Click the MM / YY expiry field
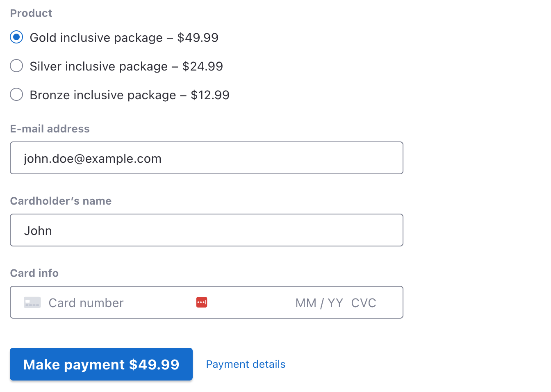 point(319,303)
